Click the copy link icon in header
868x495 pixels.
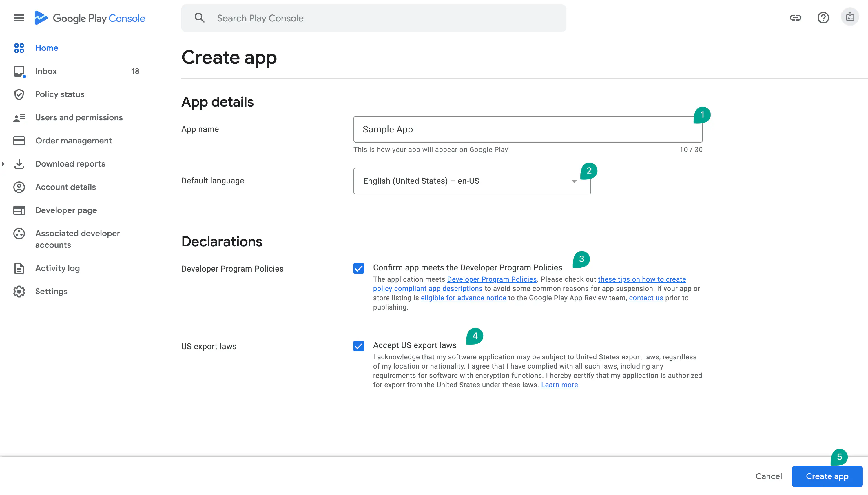point(795,18)
